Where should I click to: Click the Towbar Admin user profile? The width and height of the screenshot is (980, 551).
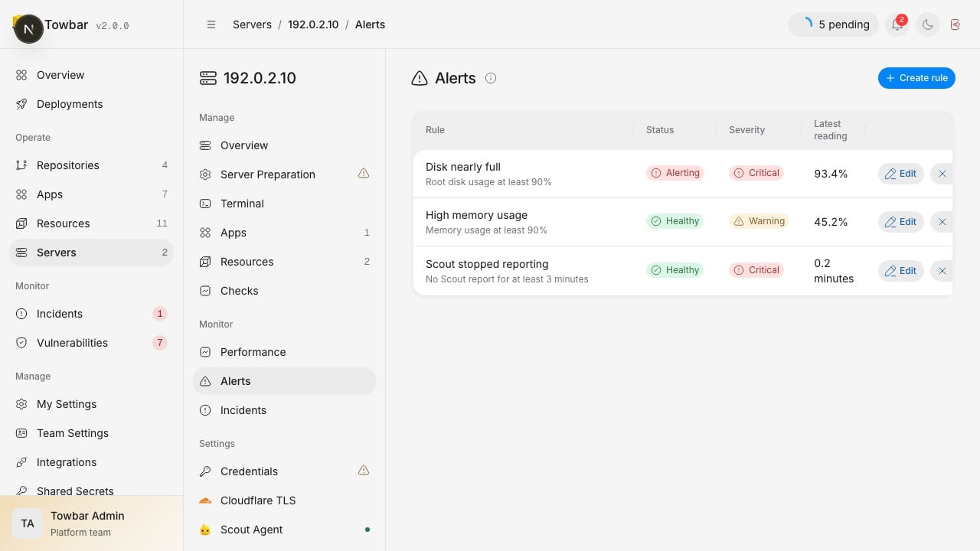pyautogui.click(x=91, y=523)
